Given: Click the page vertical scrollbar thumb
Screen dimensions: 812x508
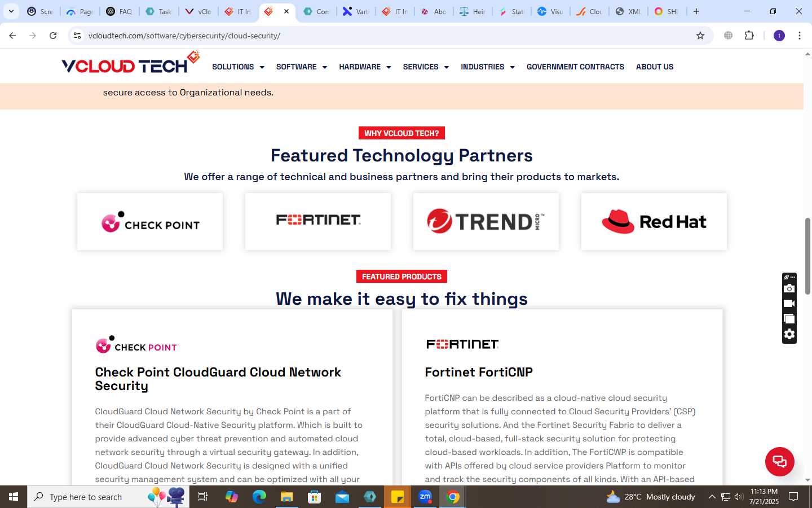Looking at the screenshot, I should (807, 256).
